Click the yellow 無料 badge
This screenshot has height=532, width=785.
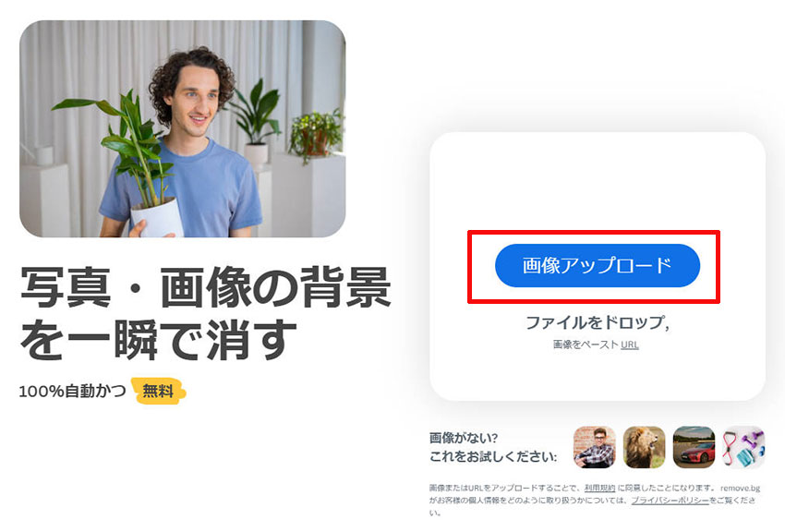pos(158,391)
